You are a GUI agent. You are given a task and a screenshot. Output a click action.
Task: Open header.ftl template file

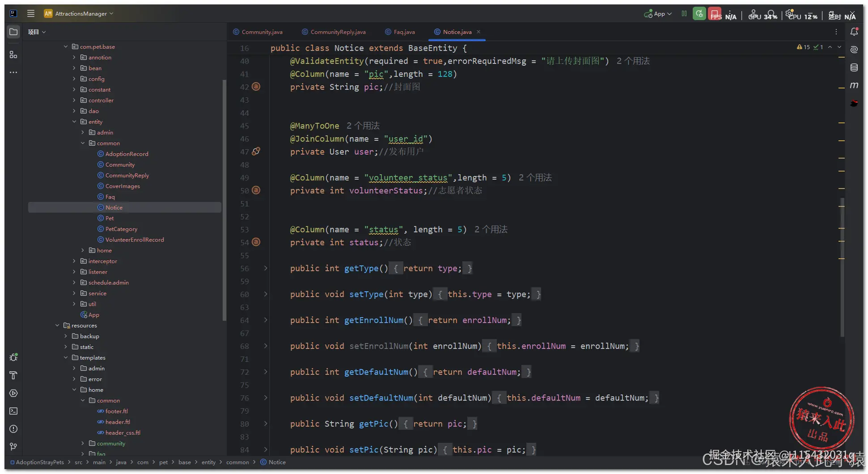pos(118,422)
